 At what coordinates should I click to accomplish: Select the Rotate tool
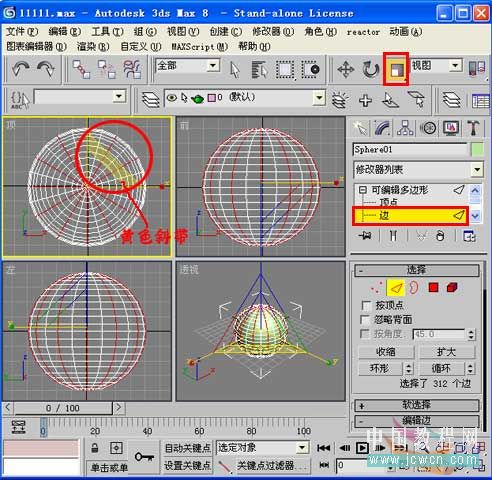click(371, 70)
